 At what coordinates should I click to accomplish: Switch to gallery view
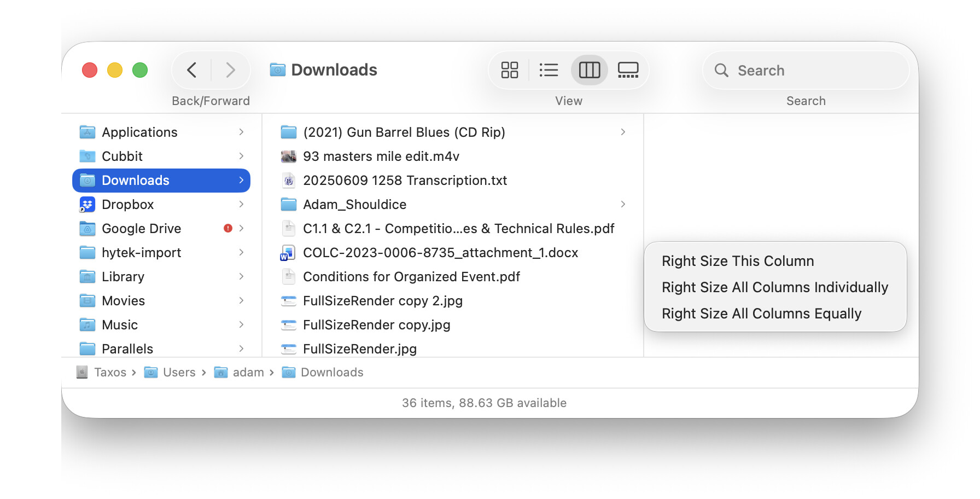pyautogui.click(x=628, y=70)
